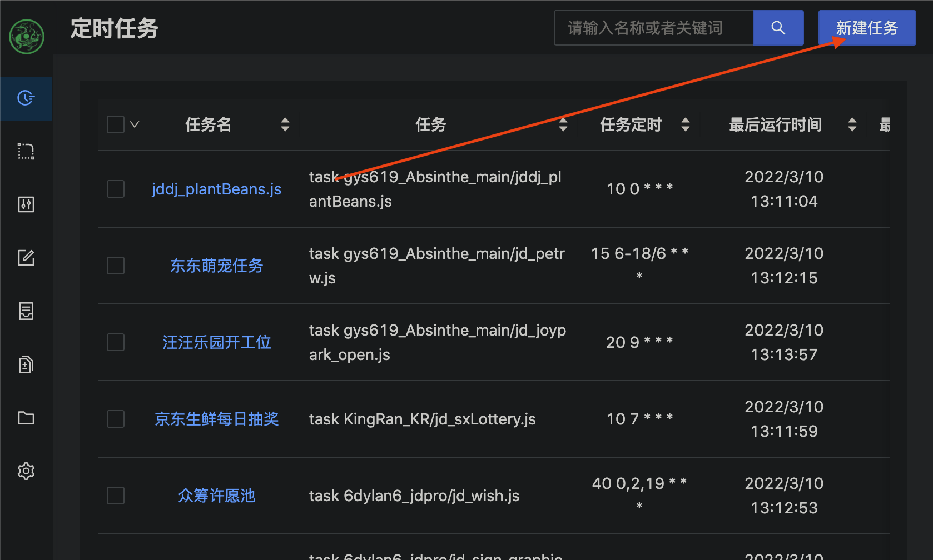Viewport: 933px width, 560px height.
Task: Sort the 任务名 column by its sorter
Action: [x=285, y=124]
